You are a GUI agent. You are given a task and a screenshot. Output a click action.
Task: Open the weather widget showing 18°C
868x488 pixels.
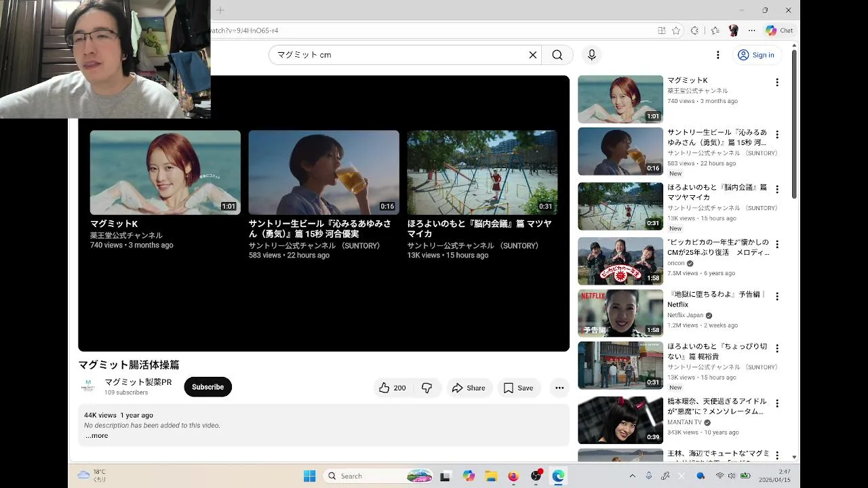[x=93, y=475]
